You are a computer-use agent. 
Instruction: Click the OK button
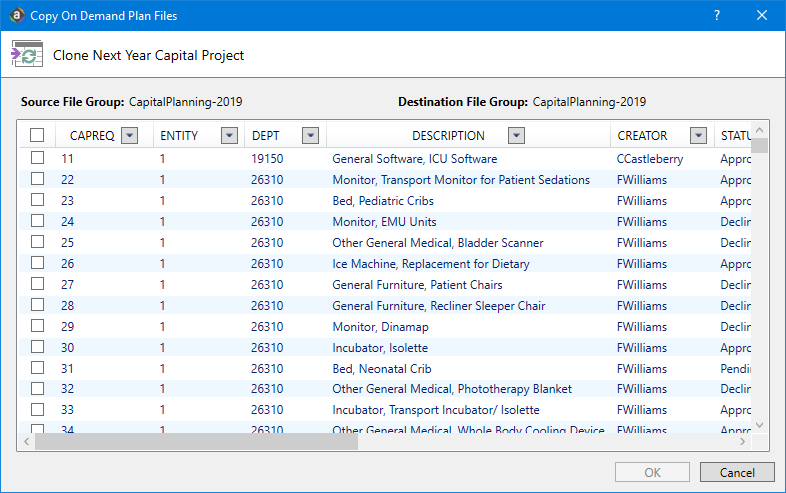[x=652, y=472]
